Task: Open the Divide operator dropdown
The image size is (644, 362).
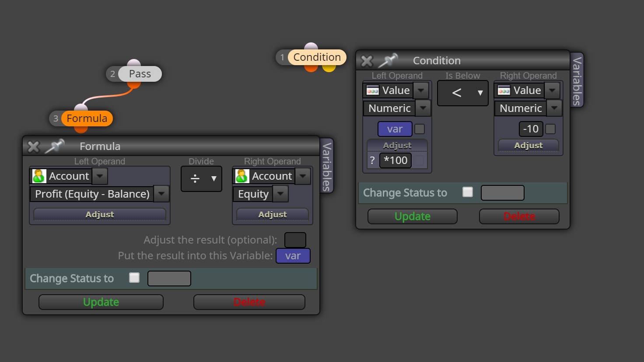Action: 201,178
